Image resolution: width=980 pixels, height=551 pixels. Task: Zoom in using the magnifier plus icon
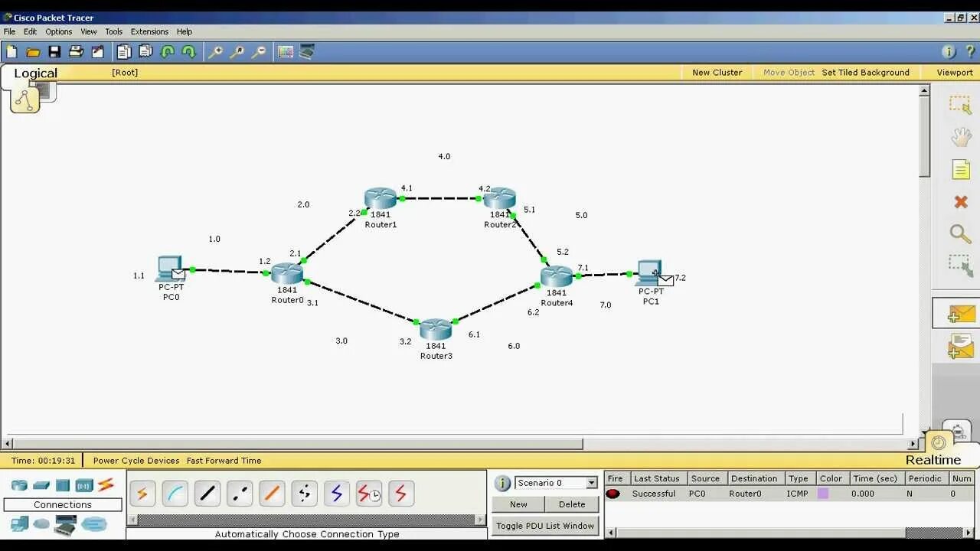pos(216,52)
